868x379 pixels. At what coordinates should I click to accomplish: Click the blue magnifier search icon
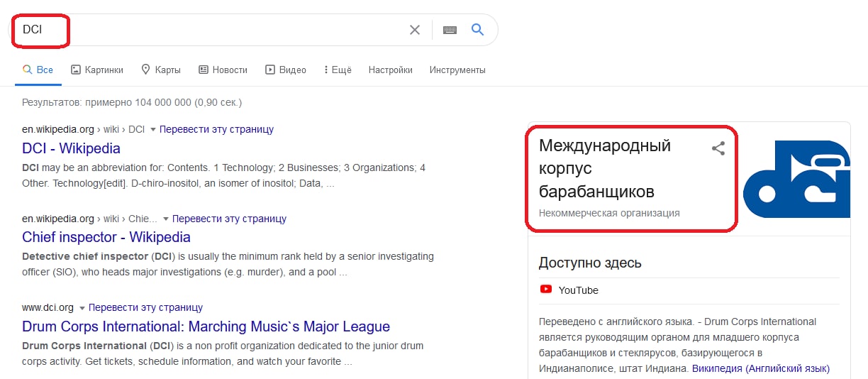478,29
